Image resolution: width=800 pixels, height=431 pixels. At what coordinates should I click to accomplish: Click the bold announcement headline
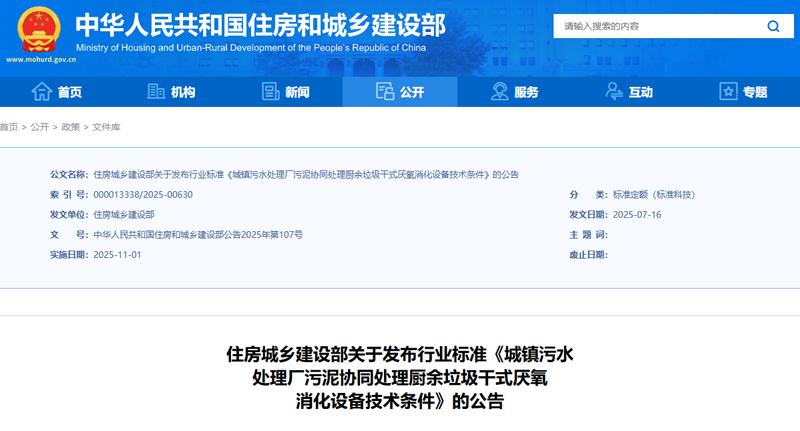coord(400,377)
